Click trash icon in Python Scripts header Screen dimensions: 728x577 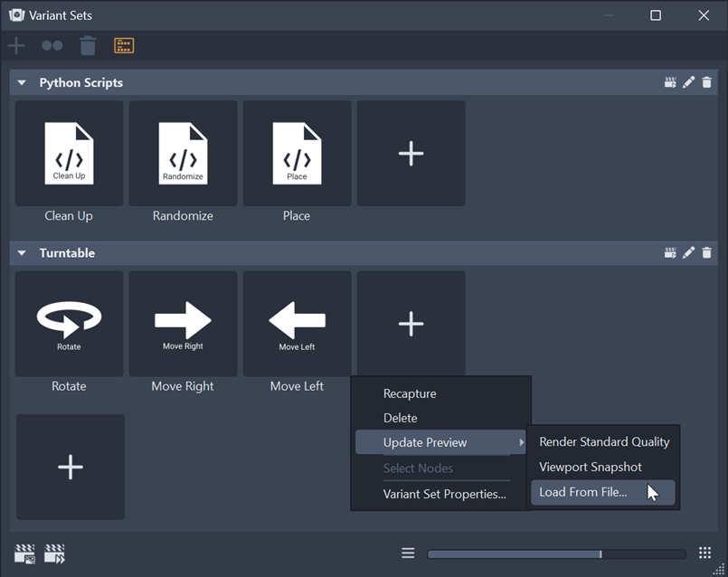706,82
